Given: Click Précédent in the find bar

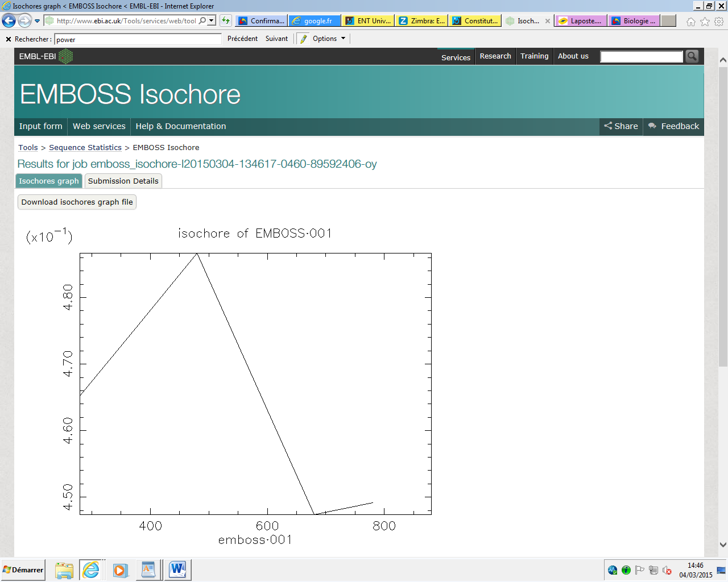Looking at the screenshot, I should click(x=242, y=39).
